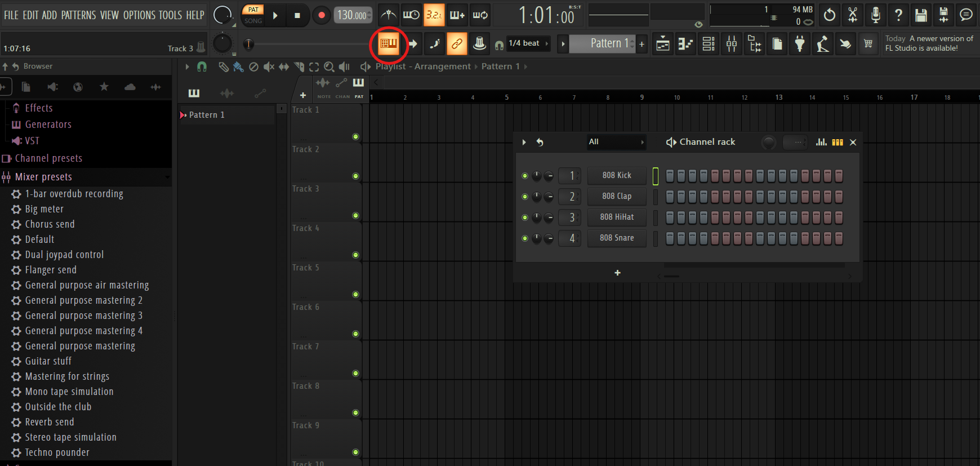
Task: Enable the link multilink controllers icon
Action: tap(457, 43)
